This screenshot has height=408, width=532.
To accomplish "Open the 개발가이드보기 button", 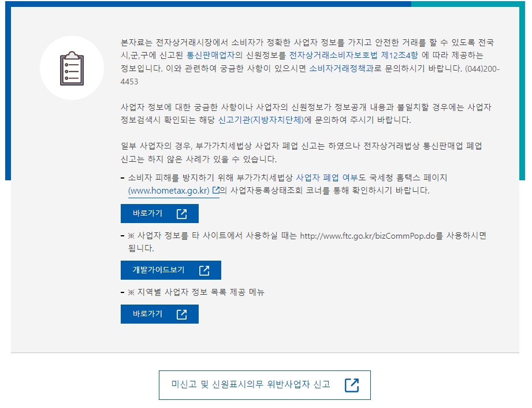I will [x=170, y=270].
